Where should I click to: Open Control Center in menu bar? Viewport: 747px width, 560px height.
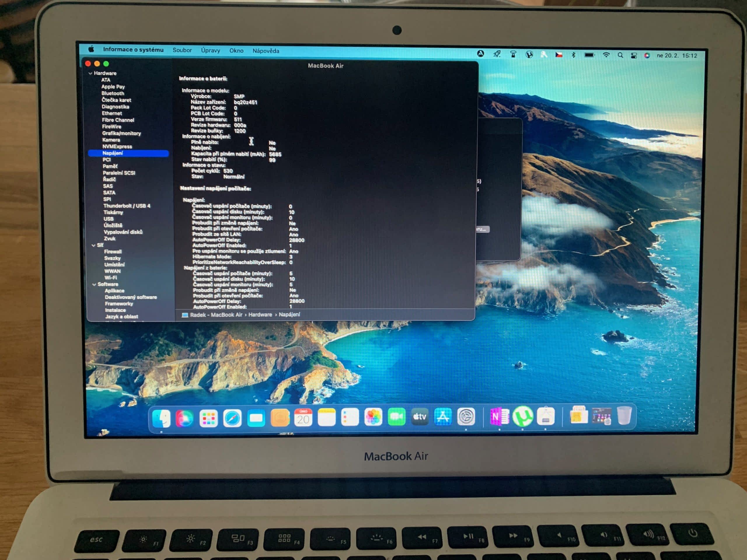[633, 55]
